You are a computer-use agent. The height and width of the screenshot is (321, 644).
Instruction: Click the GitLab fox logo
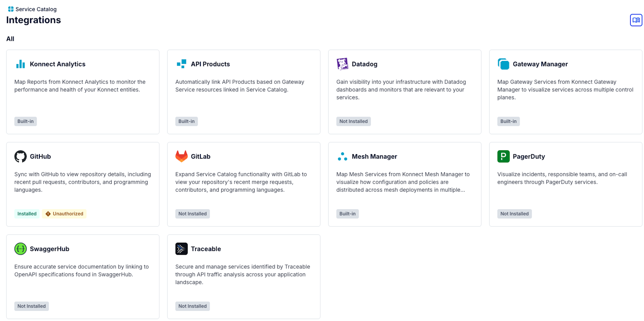click(x=181, y=156)
